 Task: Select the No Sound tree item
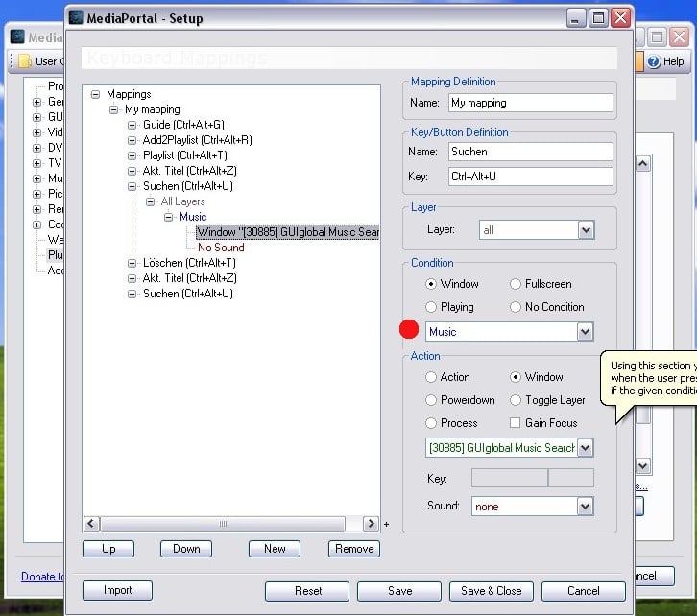(221, 248)
